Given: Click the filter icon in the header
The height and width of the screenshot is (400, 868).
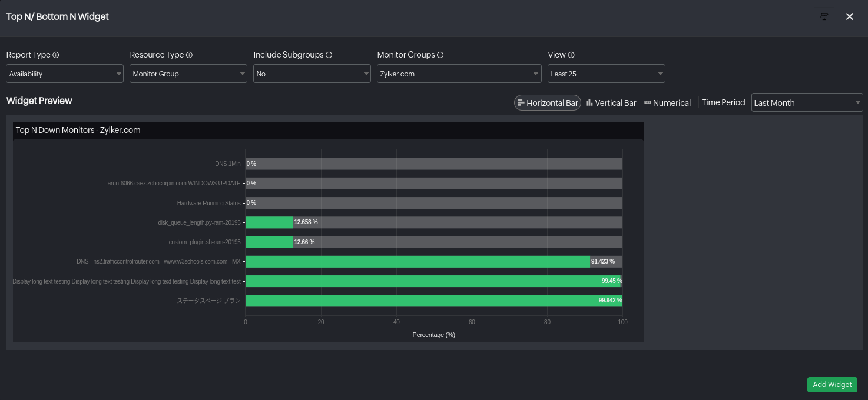Looking at the screenshot, I should pos(824,16).
